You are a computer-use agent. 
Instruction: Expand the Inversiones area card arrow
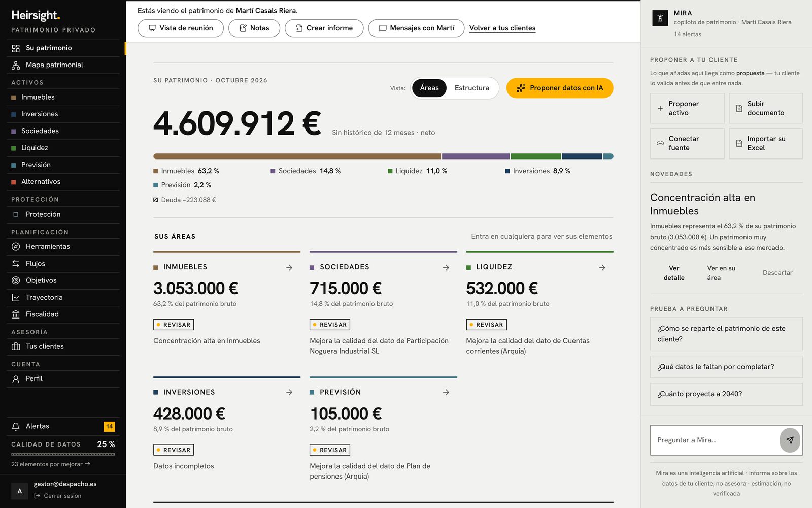coord(289,392)
